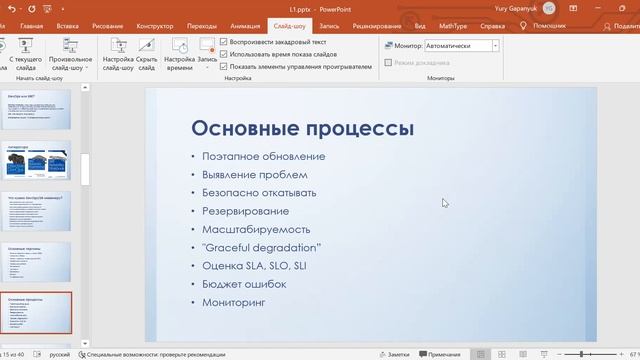Open the «Запись» ribbon tab
Viewport: 640px width, 360px height.
329,26
